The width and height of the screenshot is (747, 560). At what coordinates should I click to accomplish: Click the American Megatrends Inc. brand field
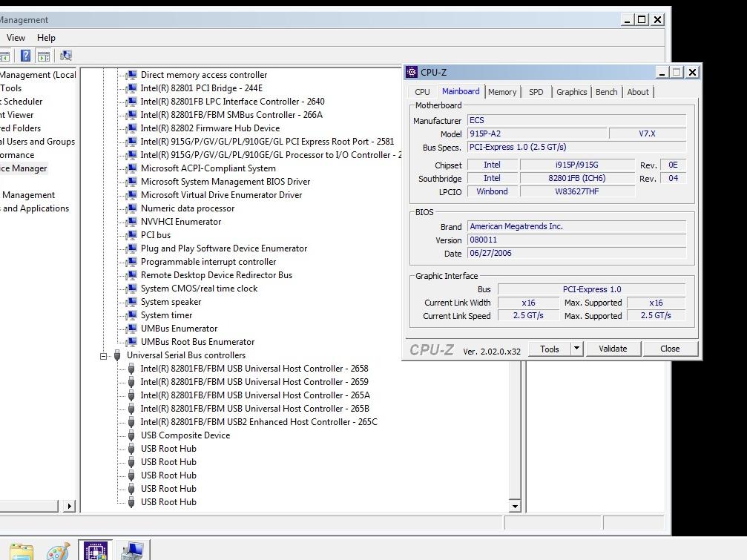click(x=576, y=227)
